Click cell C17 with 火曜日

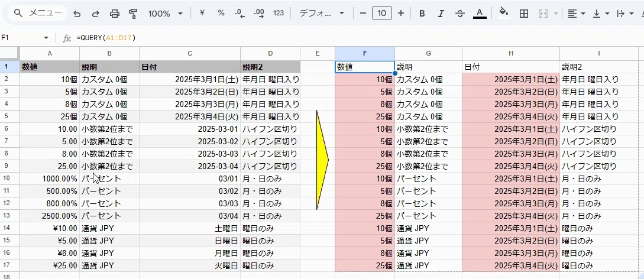[190, 265]
